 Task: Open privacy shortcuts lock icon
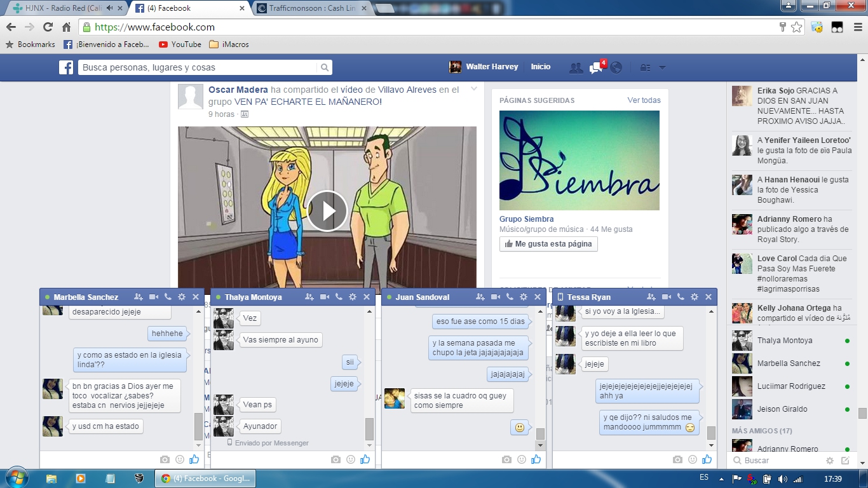[645, 68]
